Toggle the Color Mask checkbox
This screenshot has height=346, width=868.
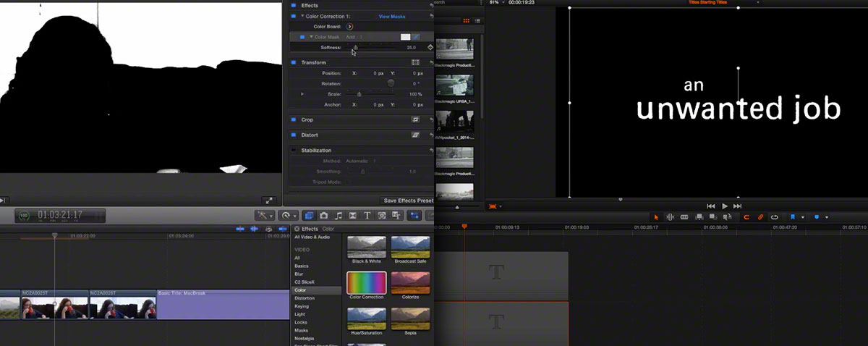click(302, 37)
